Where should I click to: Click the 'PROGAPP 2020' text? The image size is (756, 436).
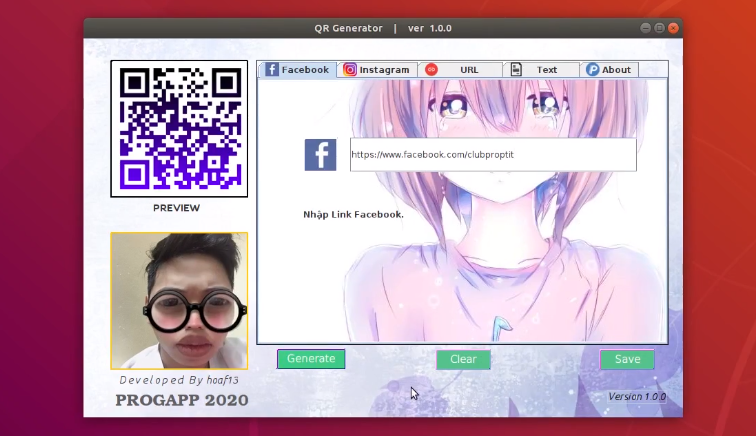[x=182, y=400]
